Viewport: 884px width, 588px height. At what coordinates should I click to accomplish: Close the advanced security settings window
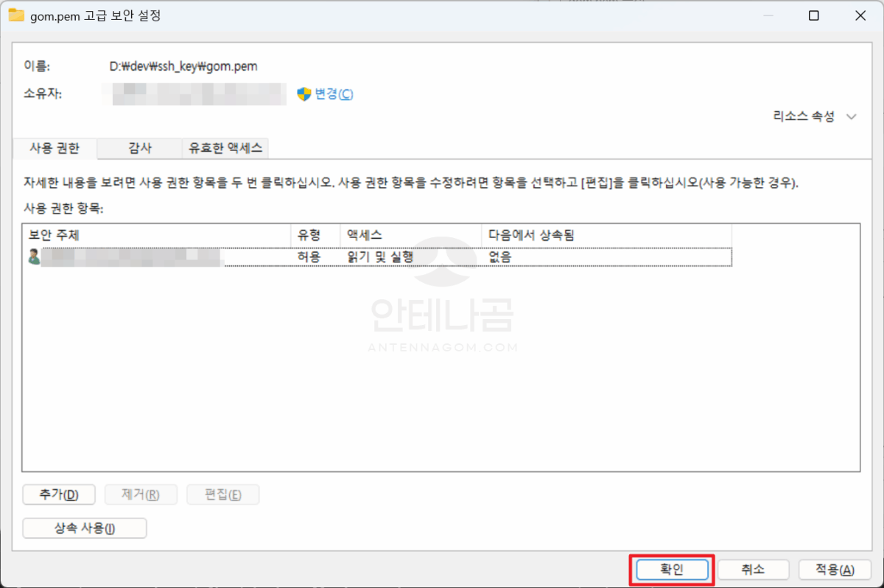(860, 15)
